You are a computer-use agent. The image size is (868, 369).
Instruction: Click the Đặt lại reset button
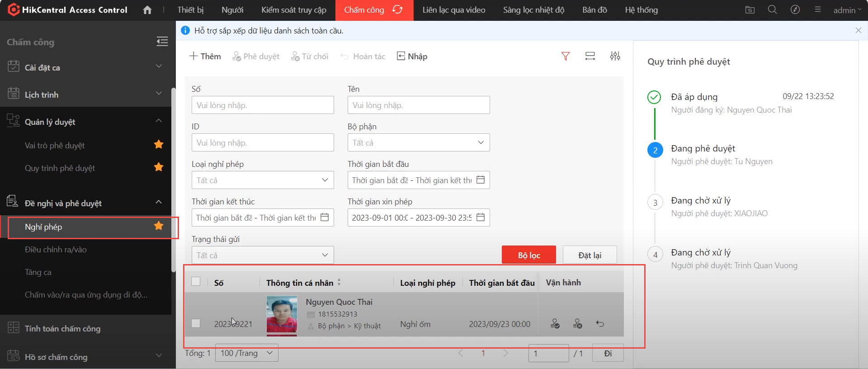pyautogui.click(x=590, y=255)
